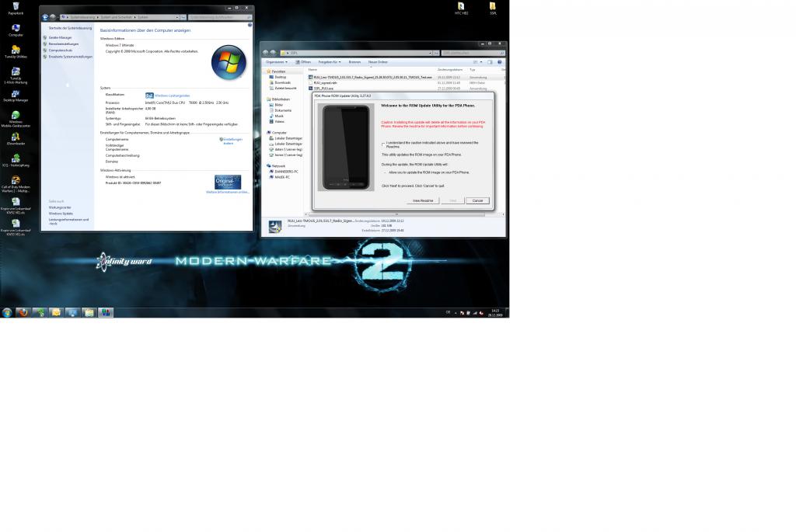Open Startseite der Systemsteuerung link

pyautogui.click(x=70, y=28)
